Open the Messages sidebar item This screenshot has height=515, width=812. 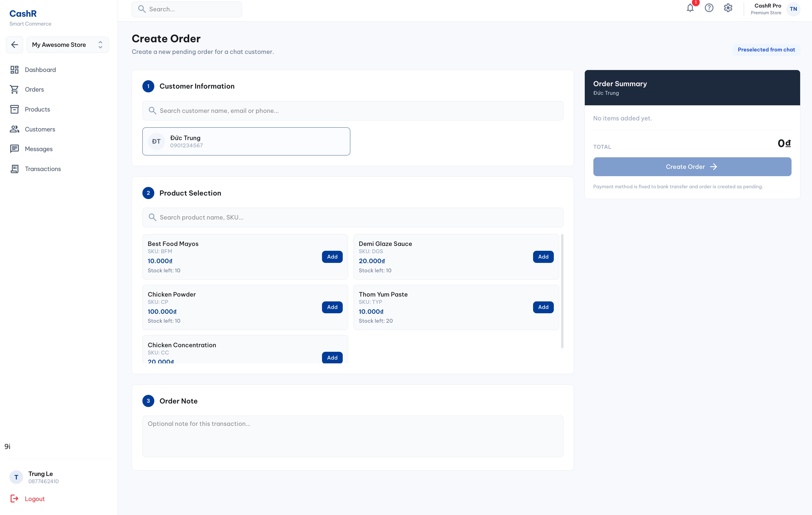(39, 149)
